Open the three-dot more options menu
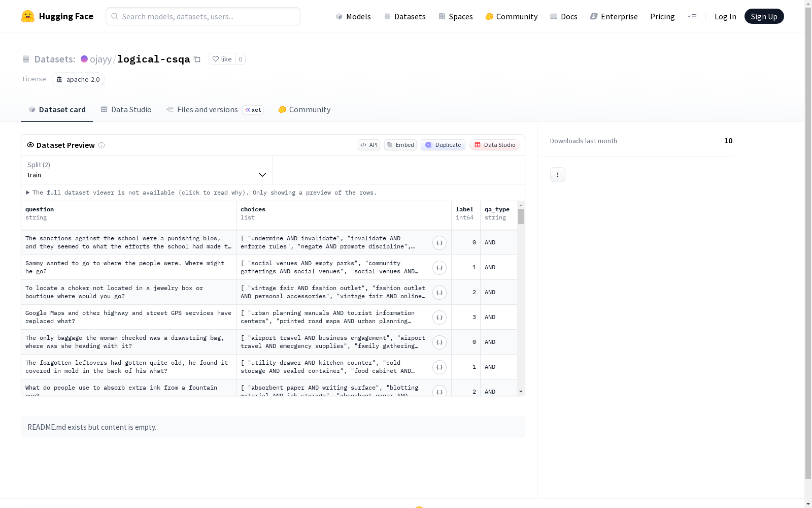The height and width of the screenshot is (508, 812). pos(558,175)
